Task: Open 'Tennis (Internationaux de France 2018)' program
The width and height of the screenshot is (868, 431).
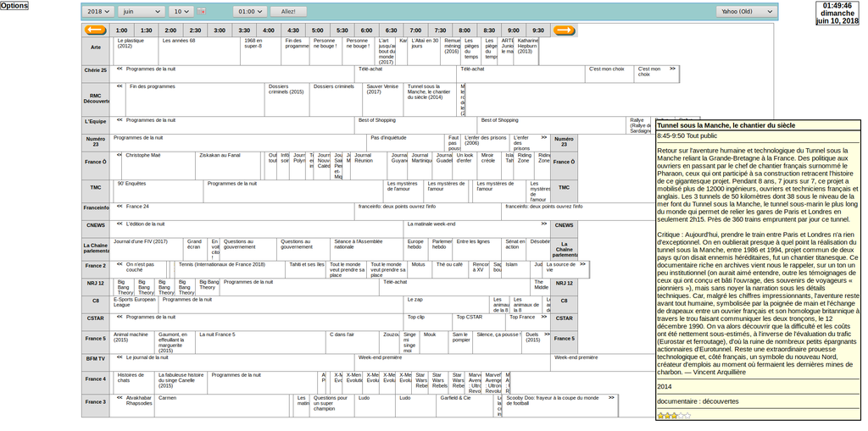Action: click(x=230, y=269)
